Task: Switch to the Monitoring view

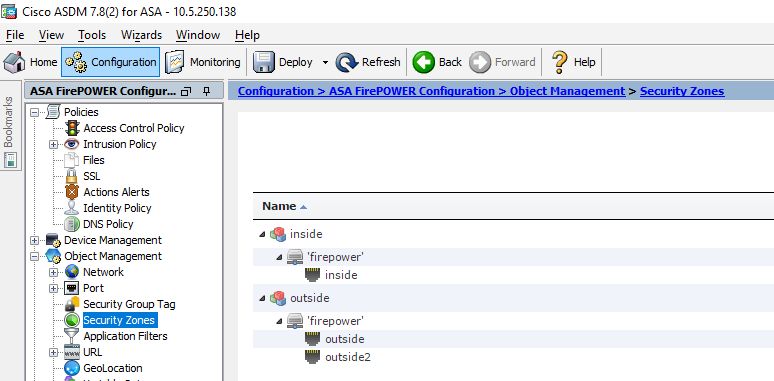Action: point(203,62)
